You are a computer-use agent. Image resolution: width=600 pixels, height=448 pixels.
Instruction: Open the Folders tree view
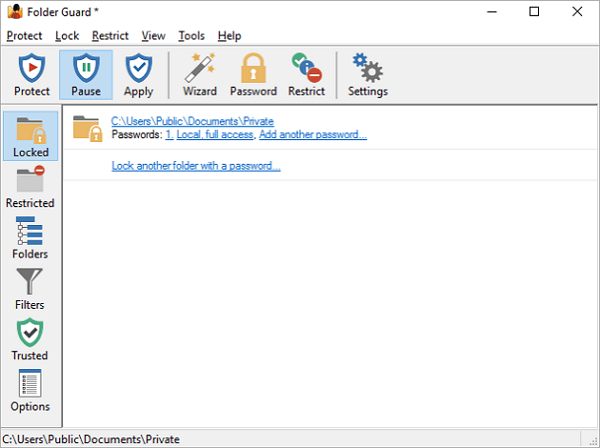pos(30,238)
